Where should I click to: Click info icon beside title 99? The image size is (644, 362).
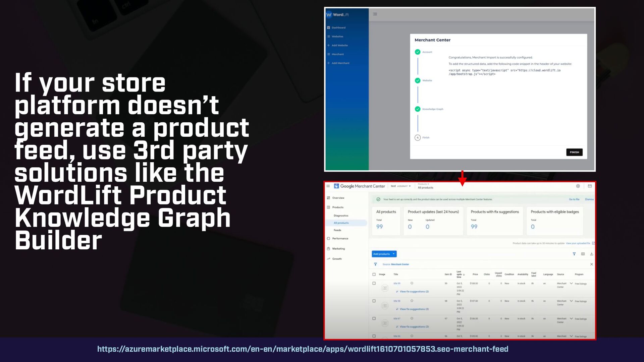click(x=412, y=283)
